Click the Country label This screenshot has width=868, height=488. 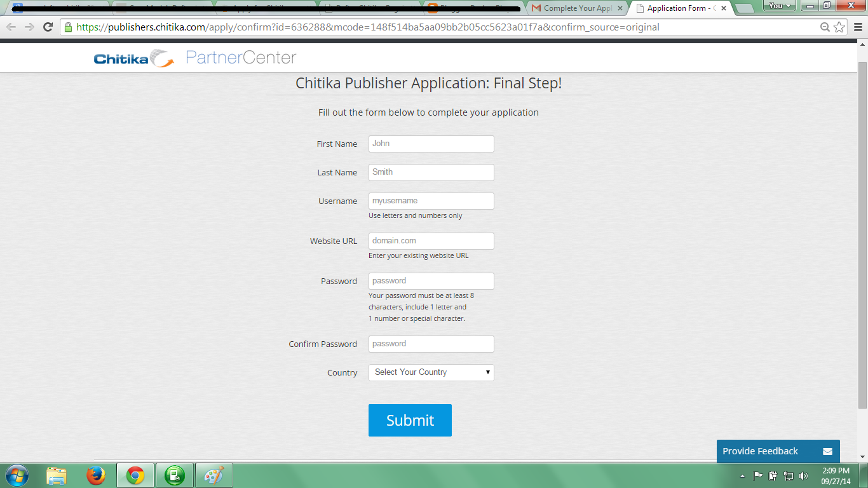(342, 373)
